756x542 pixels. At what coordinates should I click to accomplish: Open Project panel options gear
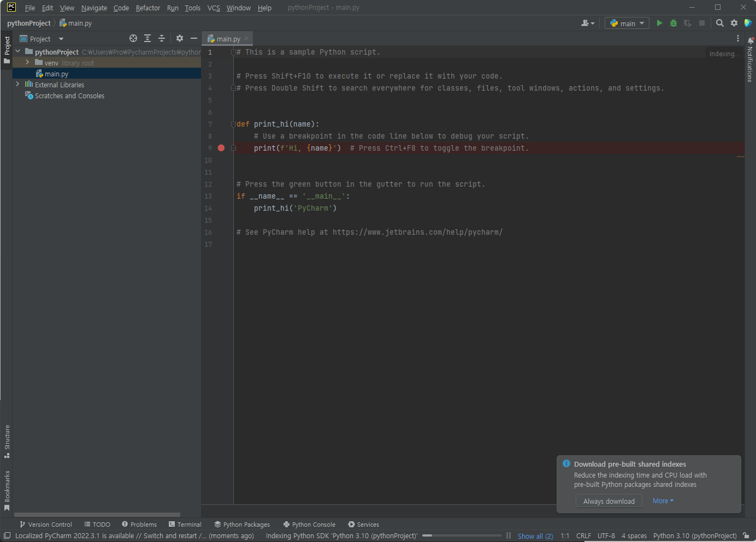(180, 38)
